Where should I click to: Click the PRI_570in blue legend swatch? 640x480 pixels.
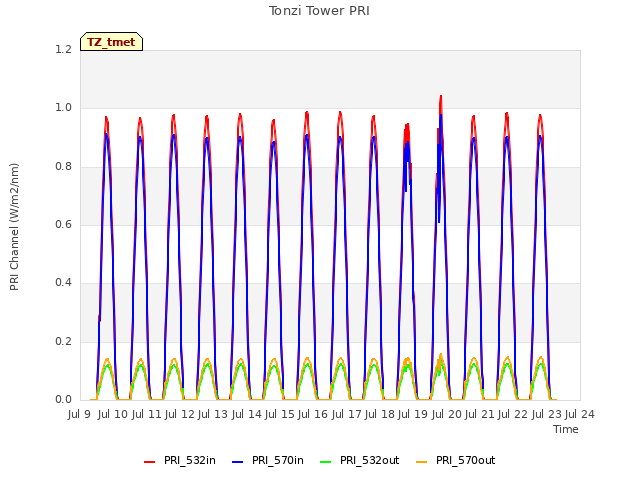[x=237, y=462]
